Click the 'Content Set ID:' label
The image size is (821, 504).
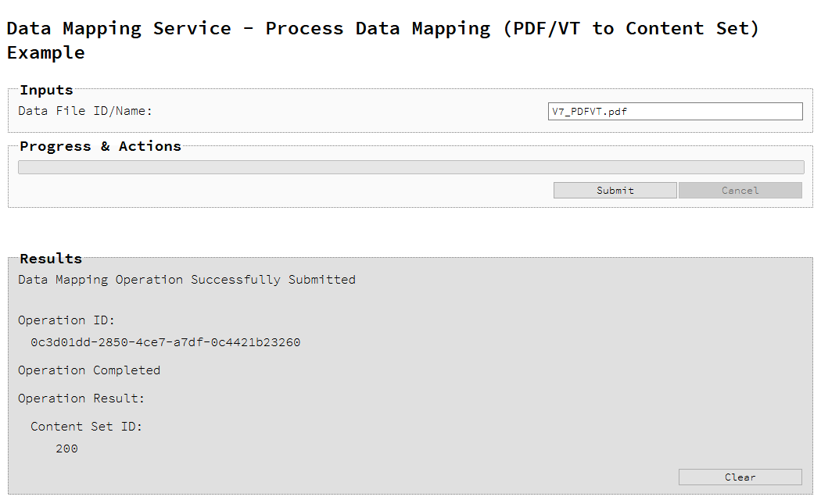86,427
